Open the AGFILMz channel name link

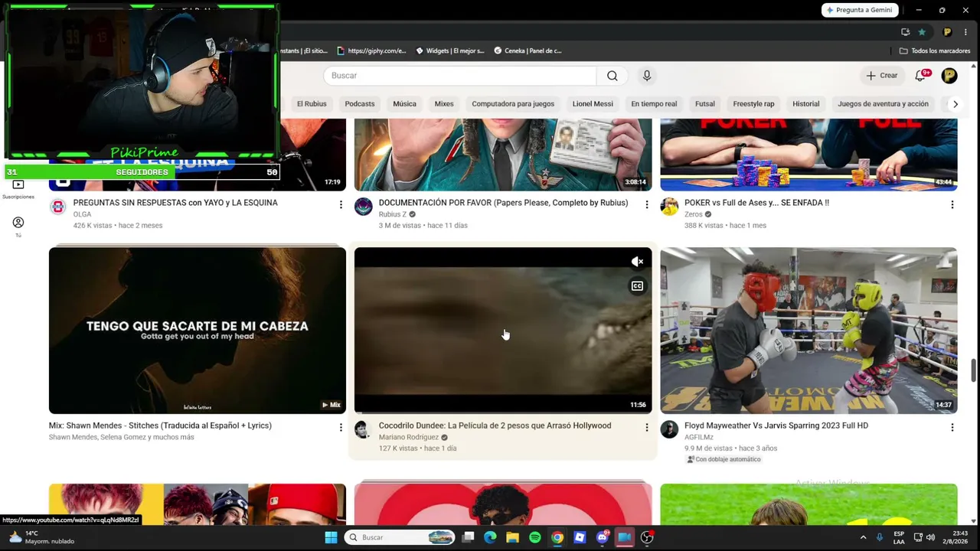(x=699, y=437)
